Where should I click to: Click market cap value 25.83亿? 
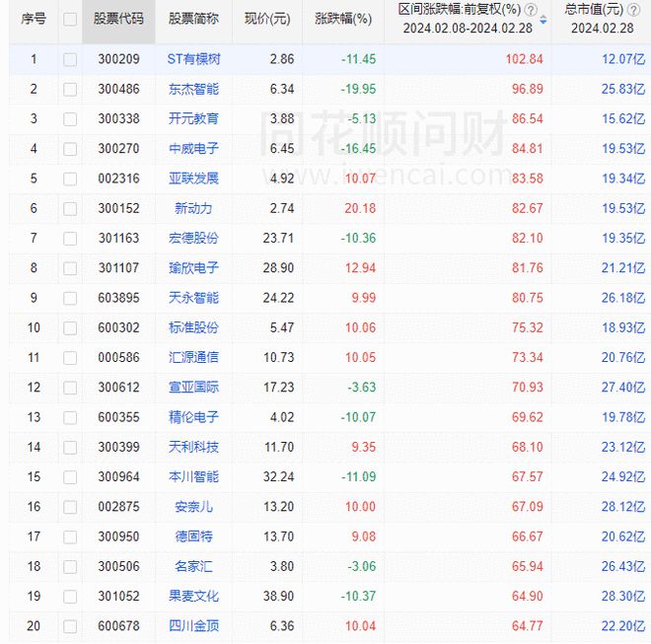623,90
